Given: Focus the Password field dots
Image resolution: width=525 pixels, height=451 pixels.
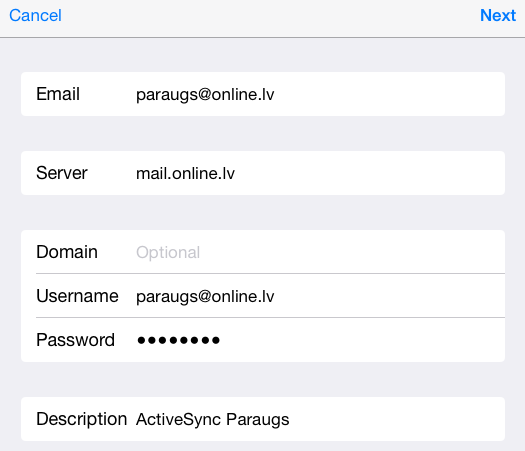Looking at the screenshot, I should [178, 341].
